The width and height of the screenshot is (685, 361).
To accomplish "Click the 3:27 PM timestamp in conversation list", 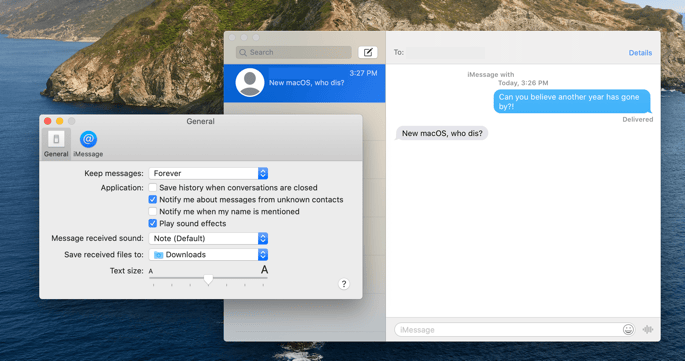I will click(x=363, y=73).
